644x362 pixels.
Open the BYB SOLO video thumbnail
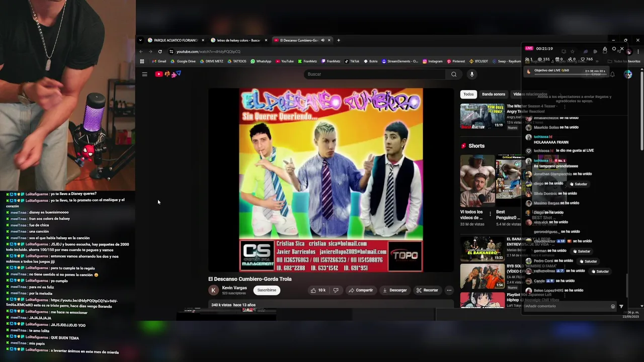click(482, 276)
